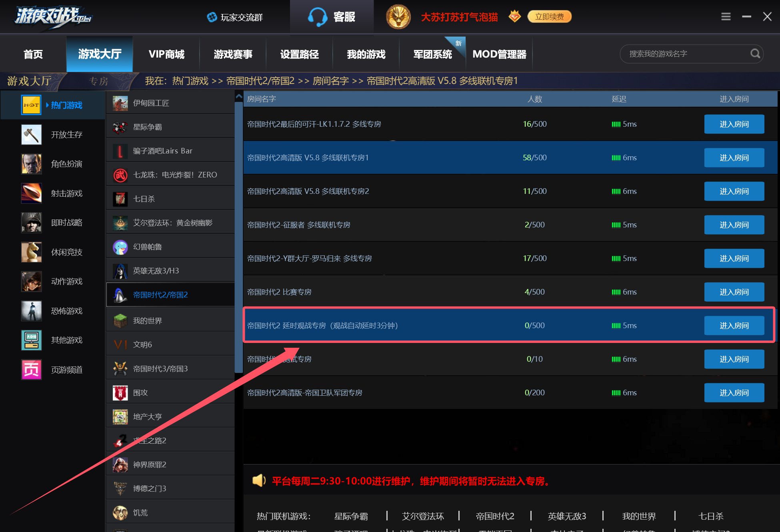Enter the V5.8 多线联机专房2 room
This screenshot has height=532, width=780.
tap(734, 191)
